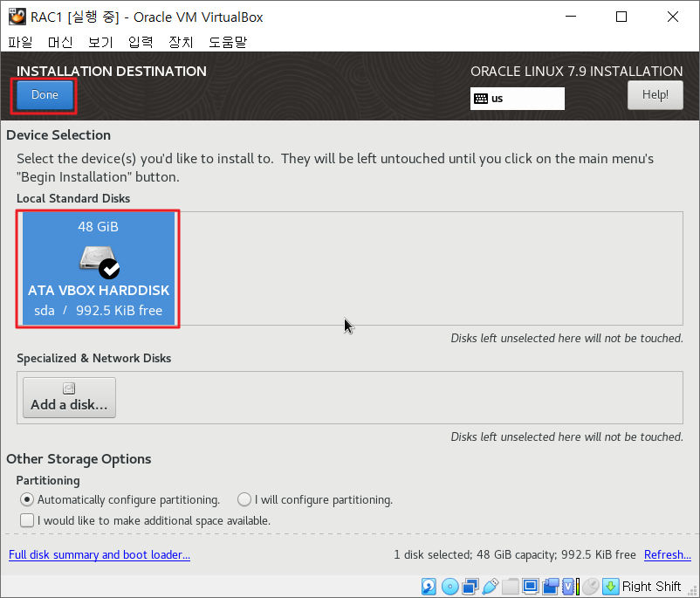The height and width of the screenshot is (598, 700).
Task: Click the Specialized & Network Disks label
Action: pos(93,358)
